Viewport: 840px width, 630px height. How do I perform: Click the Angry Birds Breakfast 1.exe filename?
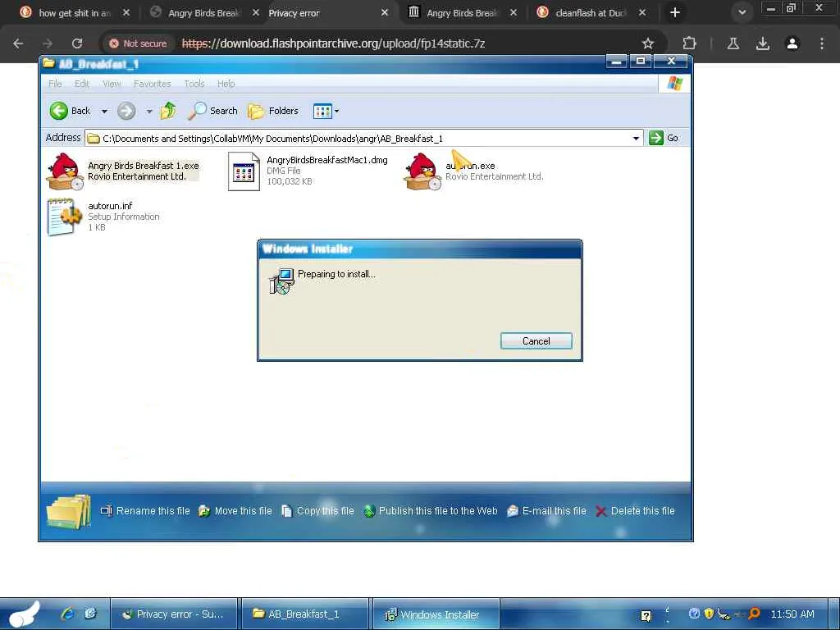[143, 166]
